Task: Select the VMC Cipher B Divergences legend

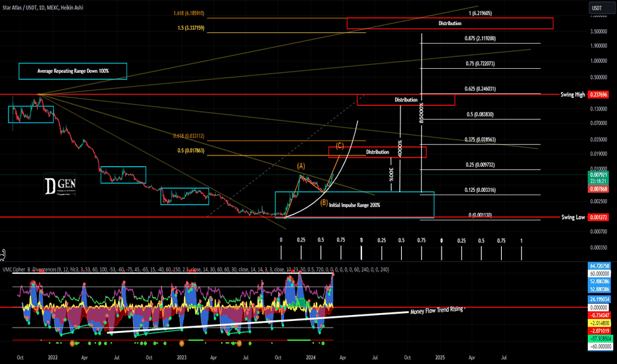Action: pos(195,269)
